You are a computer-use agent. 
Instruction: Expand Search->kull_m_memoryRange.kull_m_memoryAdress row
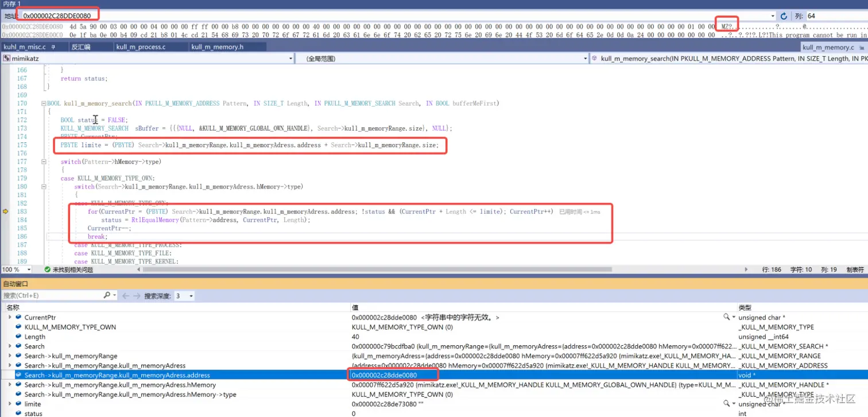[x=9, y=366]
